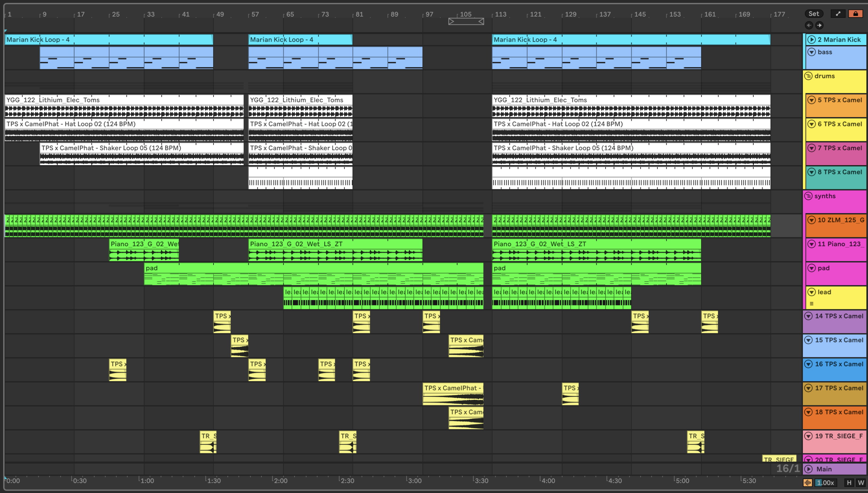Click the bass track fold triangle
868x493 pixels.
pos(811,52)
